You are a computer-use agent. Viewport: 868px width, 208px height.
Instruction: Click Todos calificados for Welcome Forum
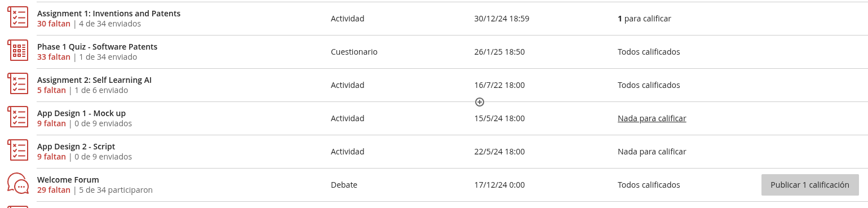coord(649,185)
